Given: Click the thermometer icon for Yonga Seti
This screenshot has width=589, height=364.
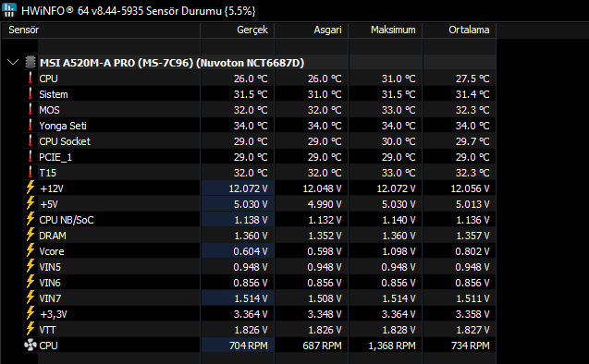Looking at the screenshot, I should 31,126.
